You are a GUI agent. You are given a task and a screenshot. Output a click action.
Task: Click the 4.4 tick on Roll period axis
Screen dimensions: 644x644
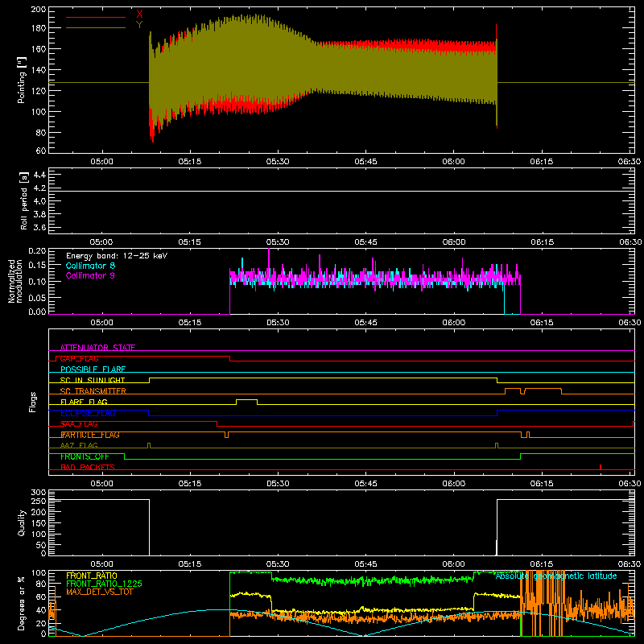[x=39, y=175]
